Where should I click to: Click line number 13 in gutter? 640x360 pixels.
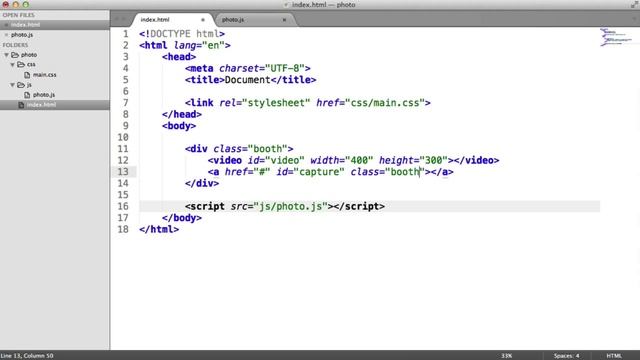click(123, 172)
